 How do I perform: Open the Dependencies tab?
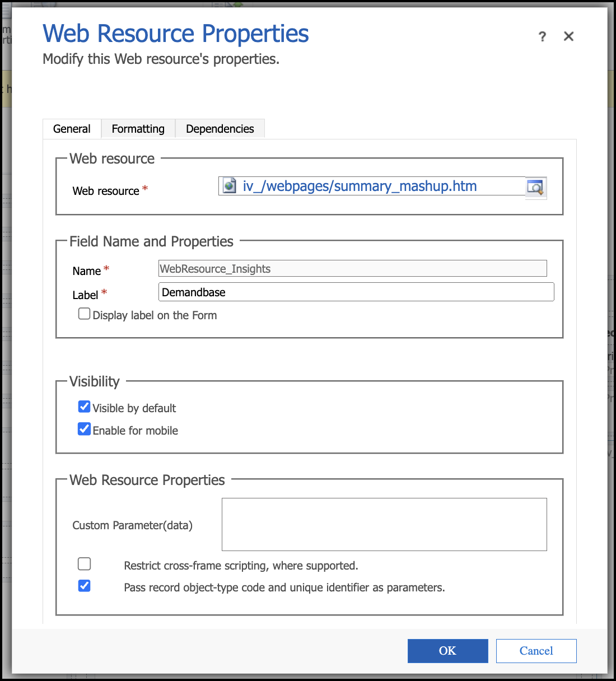(x=220, y=129)
